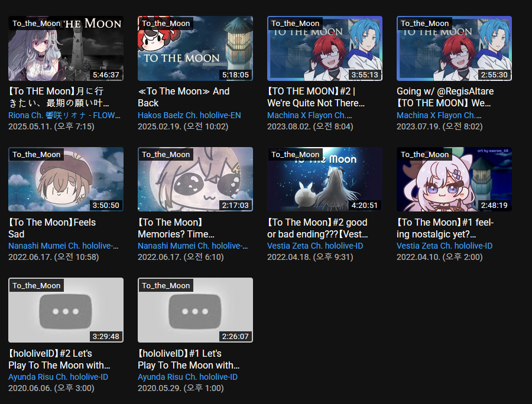Open Riona Ch. To THE Moon video thumbnail
The image size is (532, 404).
point(66,48)
